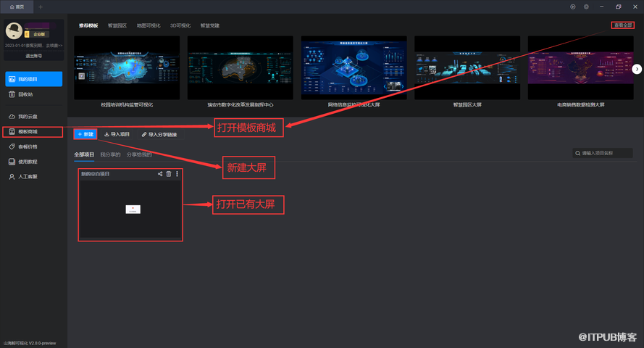Viewport: 644px width, 348px height.
Task: Open the three-dot menu on 新的空白项目 card
Action: [x=177, y=174]
